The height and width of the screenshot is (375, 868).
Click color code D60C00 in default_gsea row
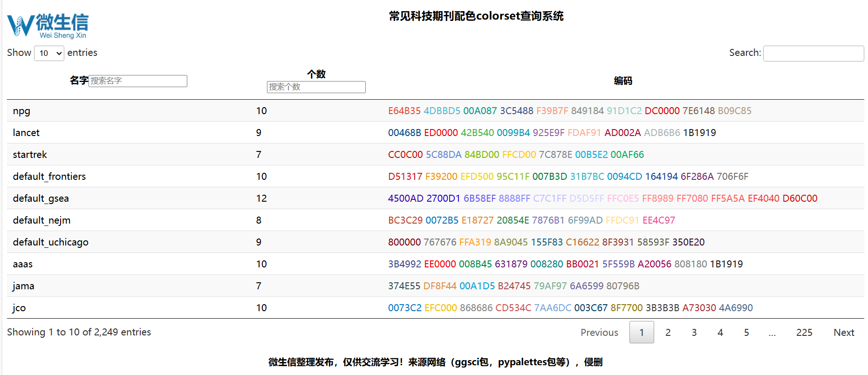(x=800, y=198)
